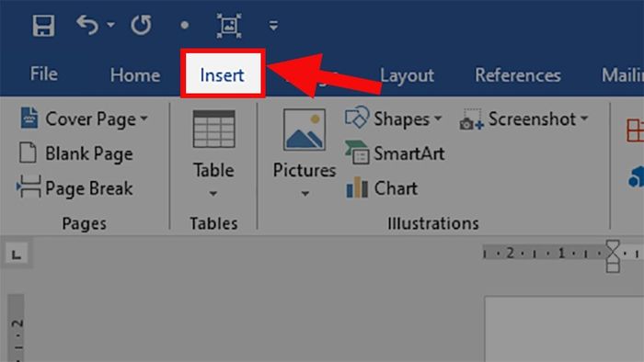Click the Table grid icon

214,129
